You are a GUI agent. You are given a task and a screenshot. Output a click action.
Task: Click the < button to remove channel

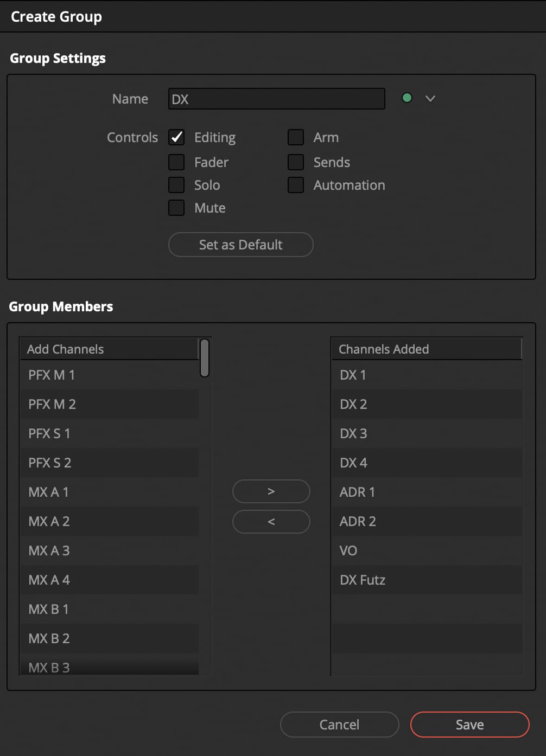[x=271, y=522]
